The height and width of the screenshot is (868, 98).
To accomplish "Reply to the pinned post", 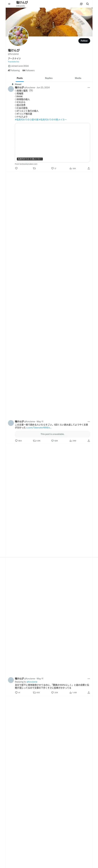I will (x=16, y=168).
